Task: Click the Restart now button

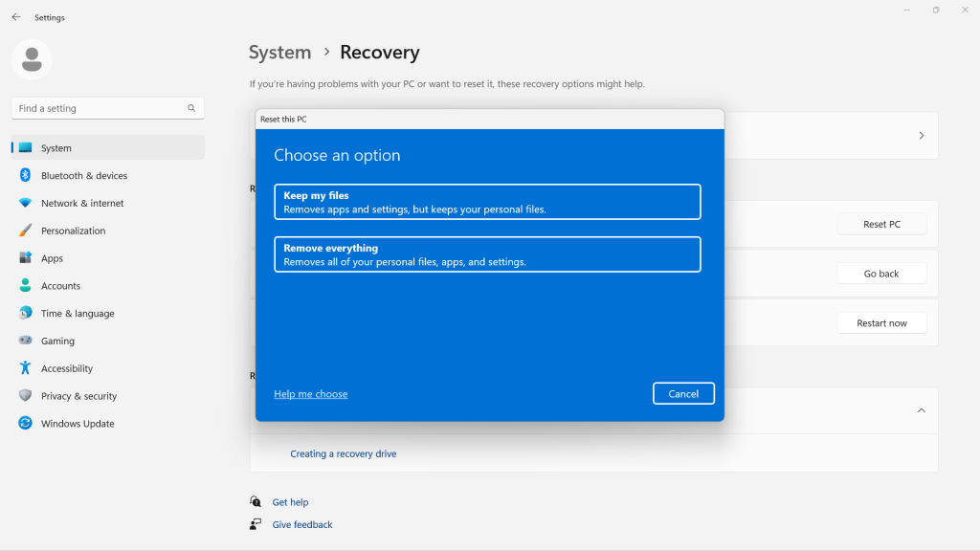Action: (x=881, y=322)
